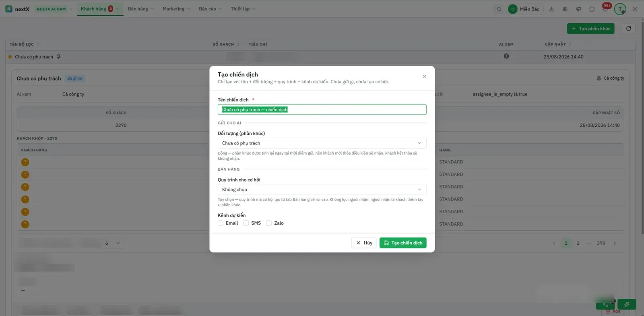This screenshot has width=644, height=316.
Task: Open the chat bubble icon
Action: point(592,9)
